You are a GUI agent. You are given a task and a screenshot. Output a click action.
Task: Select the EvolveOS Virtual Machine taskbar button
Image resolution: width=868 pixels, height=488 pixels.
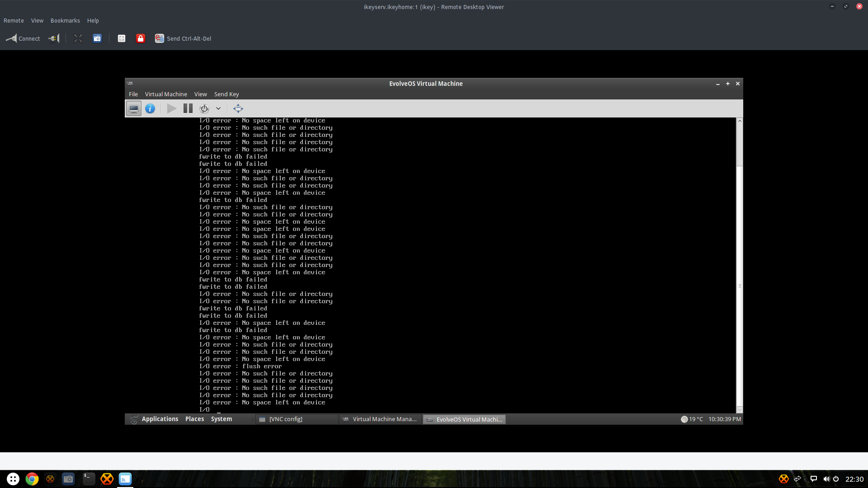[464, 419]
